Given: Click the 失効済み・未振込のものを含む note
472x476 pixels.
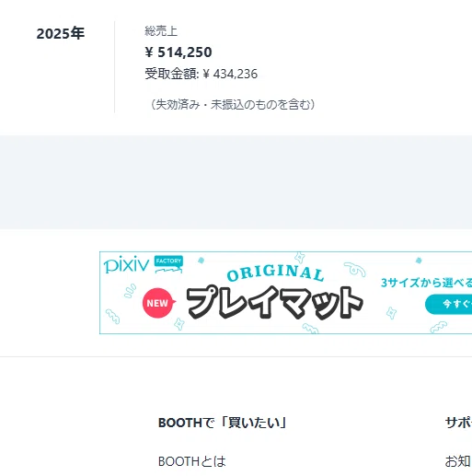Looking at the screenshot, I should tap(232, 104).
